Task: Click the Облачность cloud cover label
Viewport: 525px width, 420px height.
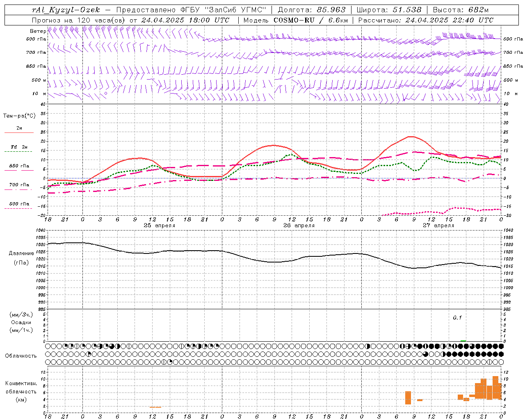Action: coord(21,356)
